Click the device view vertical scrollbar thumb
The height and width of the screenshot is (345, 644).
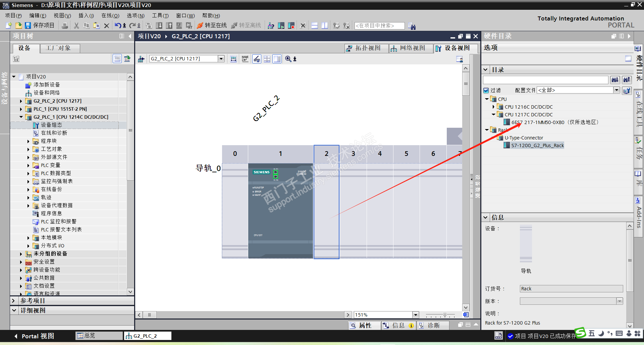click(x=466, y=84)
